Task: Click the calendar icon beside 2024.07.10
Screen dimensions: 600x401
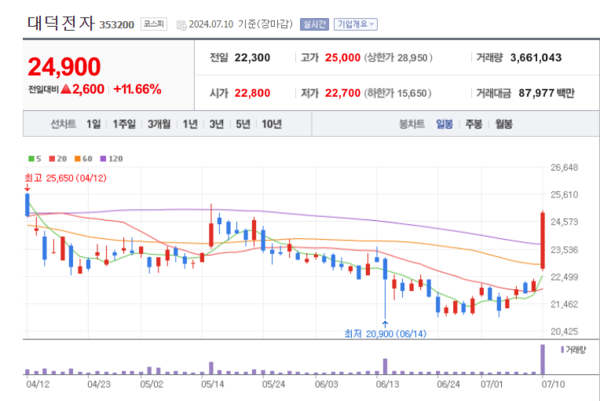Action: pyautogui.click(x=181, y=25)
